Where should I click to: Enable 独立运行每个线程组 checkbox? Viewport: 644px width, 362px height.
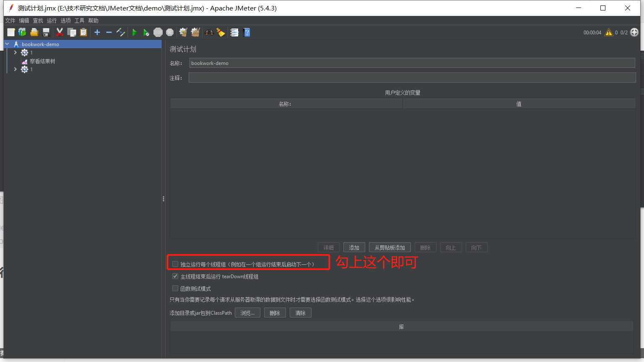[175, 264]
